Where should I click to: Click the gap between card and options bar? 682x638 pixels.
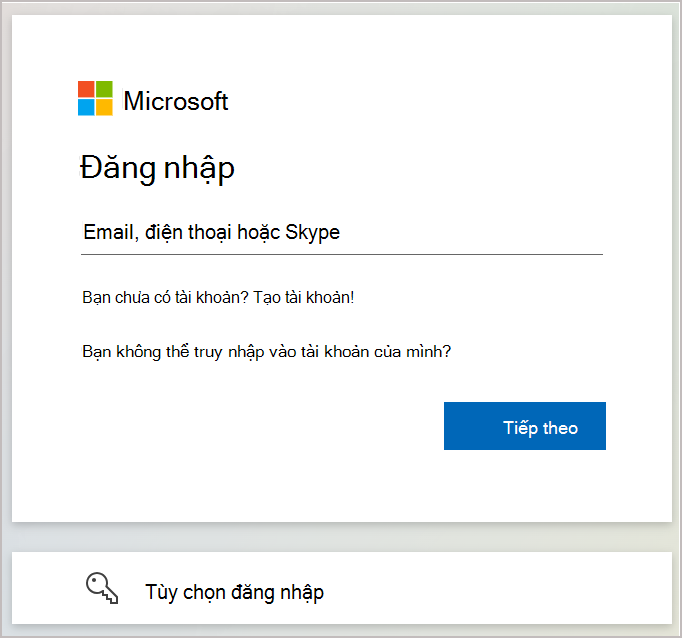[342, 537]
